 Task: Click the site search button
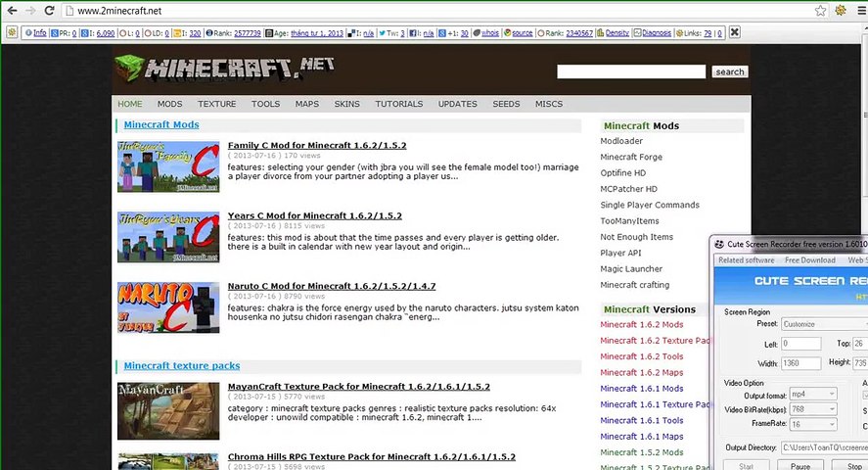tap(730, 71)
